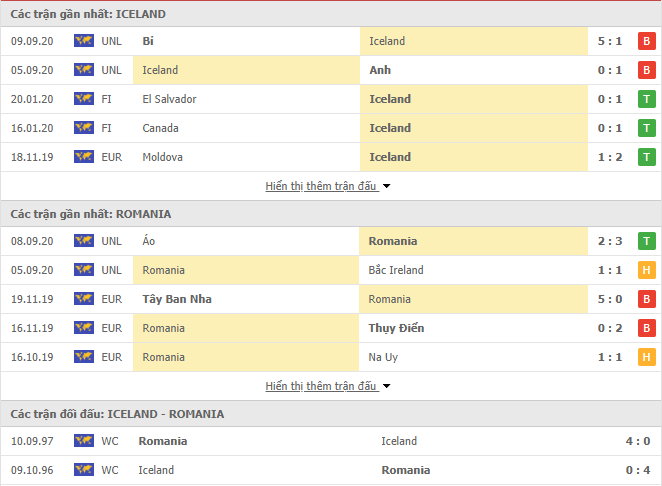Screen dimensions: 662x486
Task: Open the Thụy Điển team link
Action: (x=396, y=328)
